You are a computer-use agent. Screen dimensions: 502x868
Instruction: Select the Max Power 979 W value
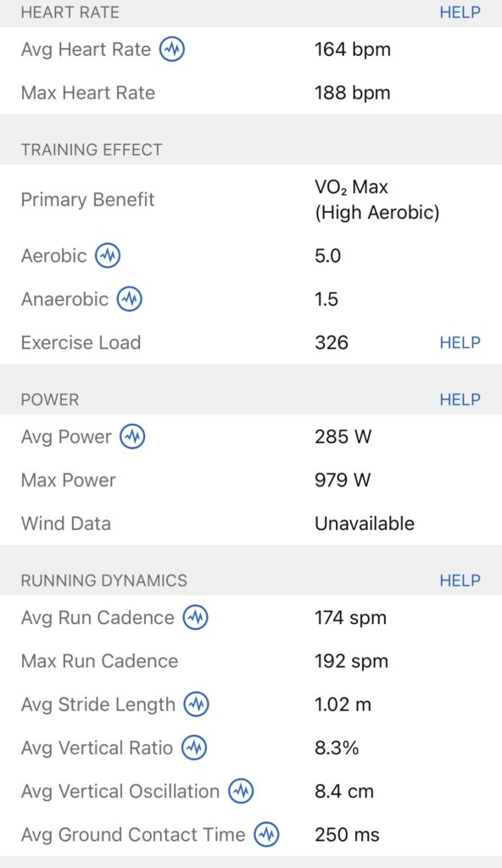343,480
